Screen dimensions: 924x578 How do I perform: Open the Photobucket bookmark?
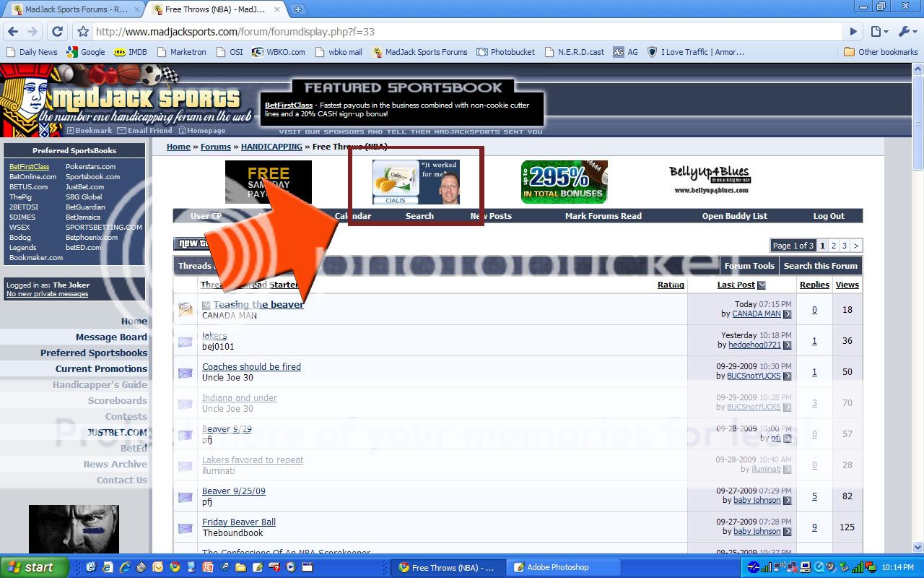[507, 52]
